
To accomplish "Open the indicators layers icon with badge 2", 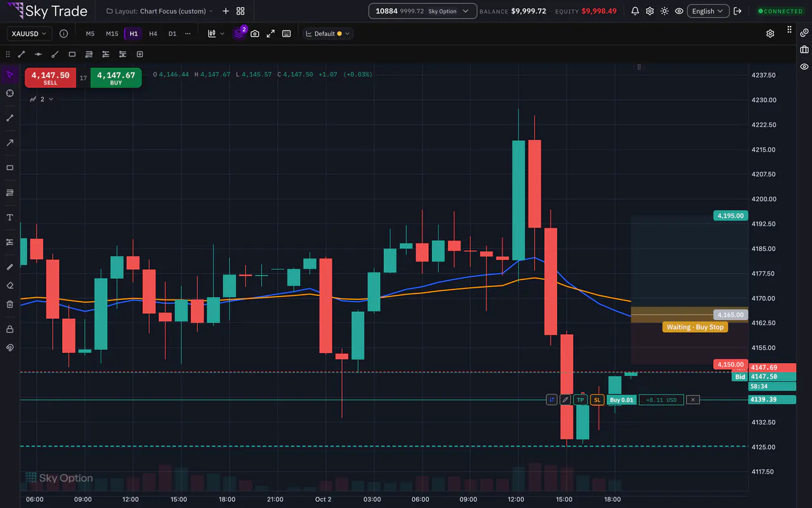I will click(x=239, y=33).
